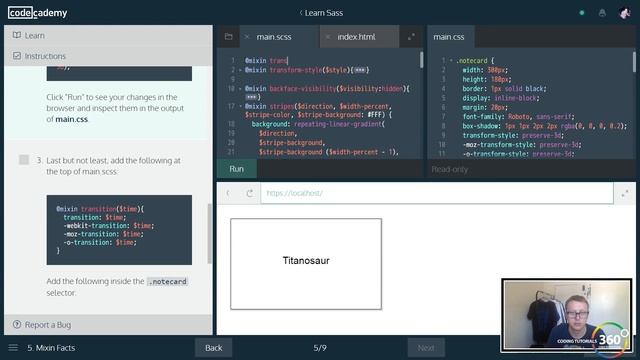Go back in the preview browser
Screen dimensions: 640x360
point(228,193)
